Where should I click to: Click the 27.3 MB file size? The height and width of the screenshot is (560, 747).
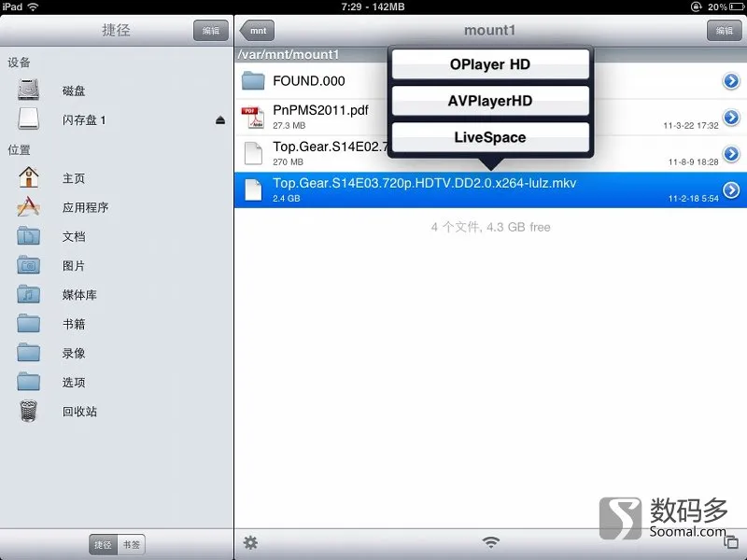coord(289,126)
